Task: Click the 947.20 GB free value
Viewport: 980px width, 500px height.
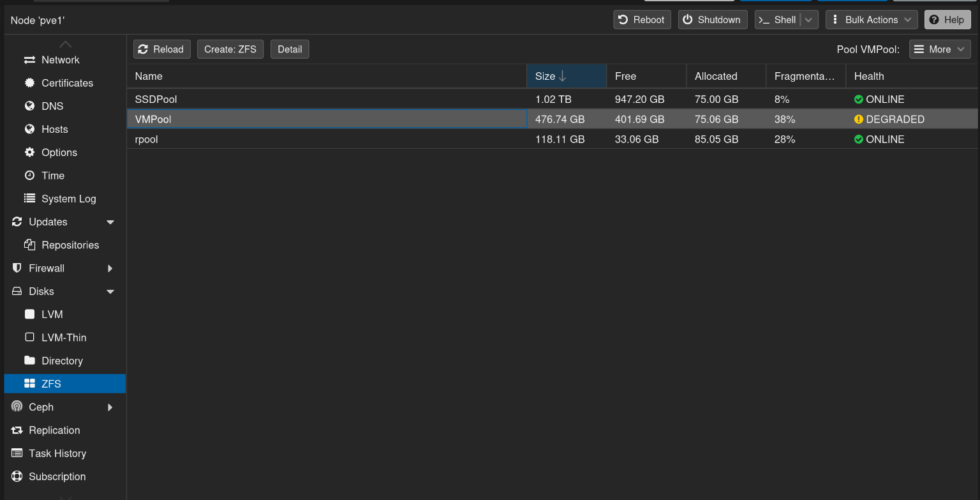Action: 640,100
